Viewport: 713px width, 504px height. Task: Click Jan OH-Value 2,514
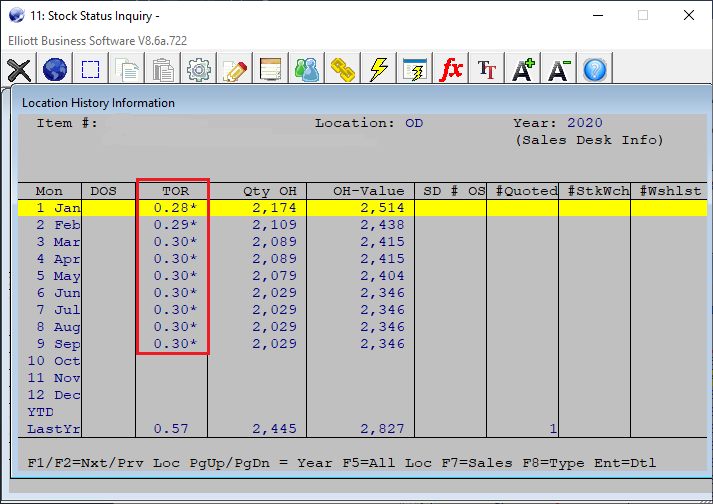pyautogui.click(x=382, y=208)
